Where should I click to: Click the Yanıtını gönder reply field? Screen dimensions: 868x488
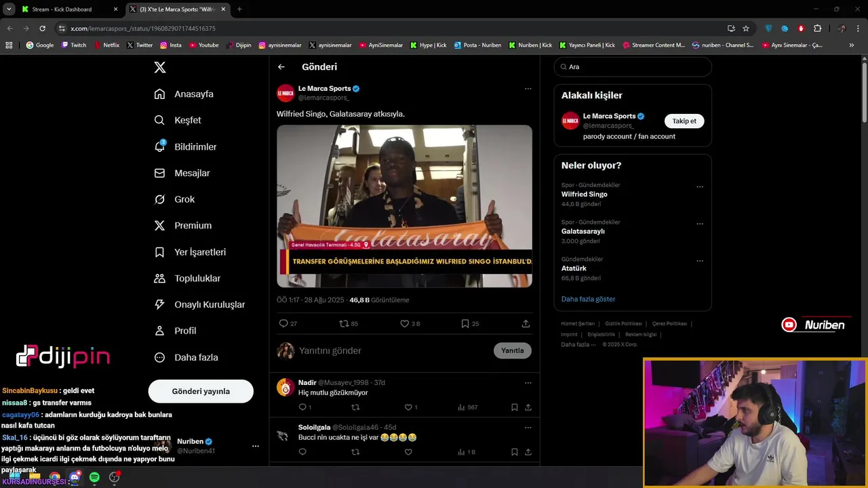393,350
